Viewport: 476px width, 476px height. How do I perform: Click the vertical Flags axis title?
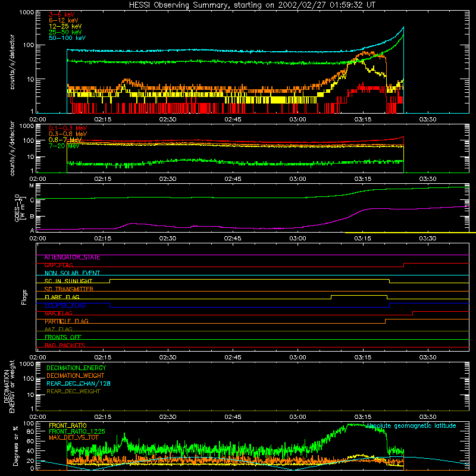click(24, 297)
